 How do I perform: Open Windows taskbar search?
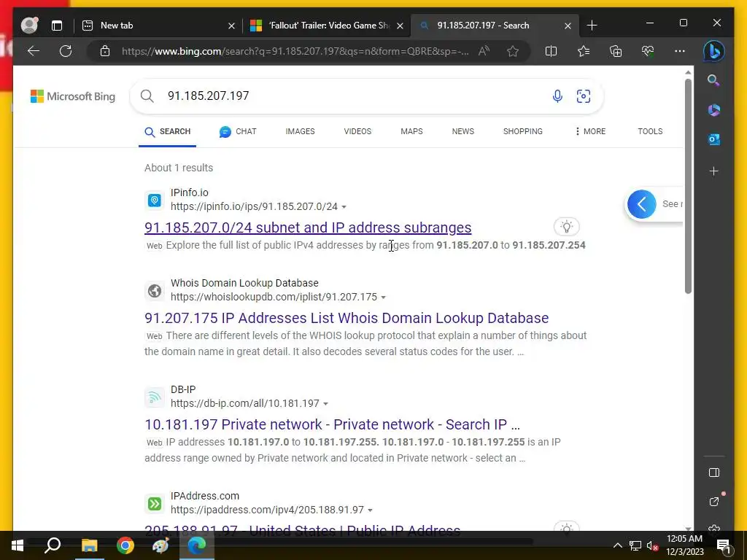pos(53,545)
